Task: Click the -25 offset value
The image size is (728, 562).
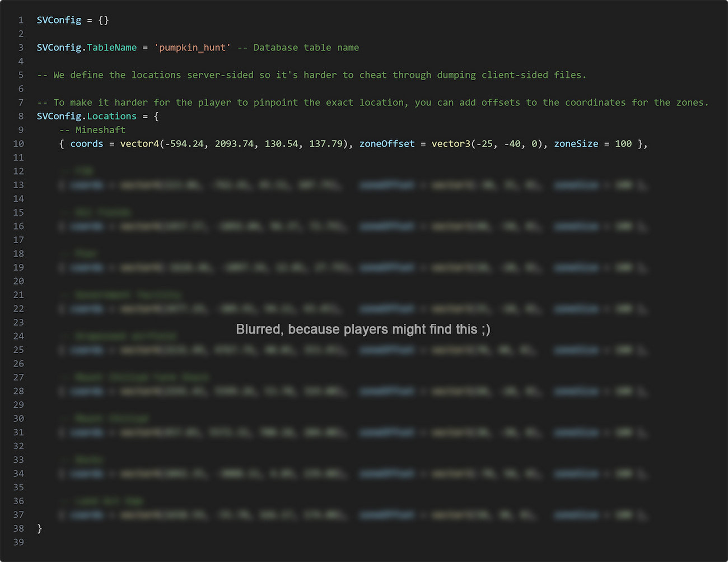Action: point(484,144)
